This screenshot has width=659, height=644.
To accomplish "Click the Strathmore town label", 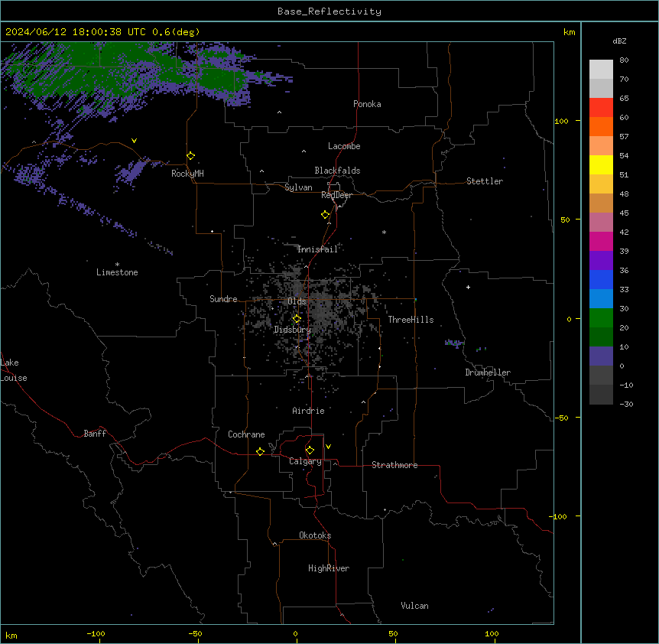I will coord(394,465).
